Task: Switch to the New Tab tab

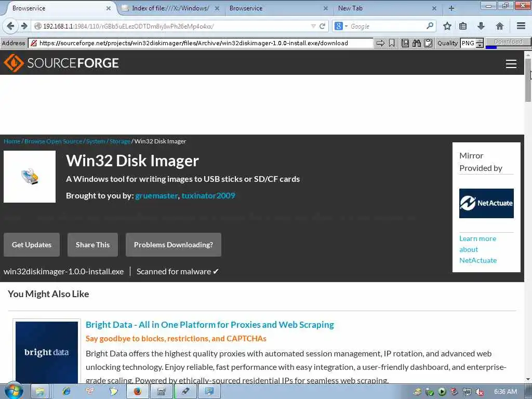Action: click(x=383, y=8)
